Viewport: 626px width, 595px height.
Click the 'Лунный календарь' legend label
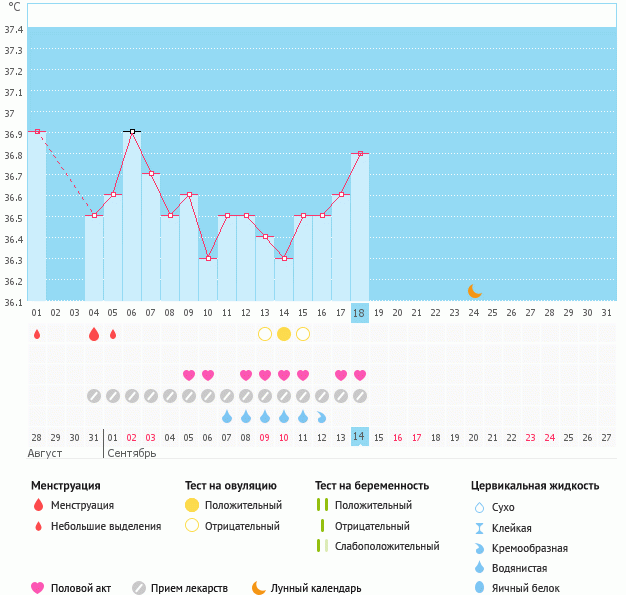318,588
